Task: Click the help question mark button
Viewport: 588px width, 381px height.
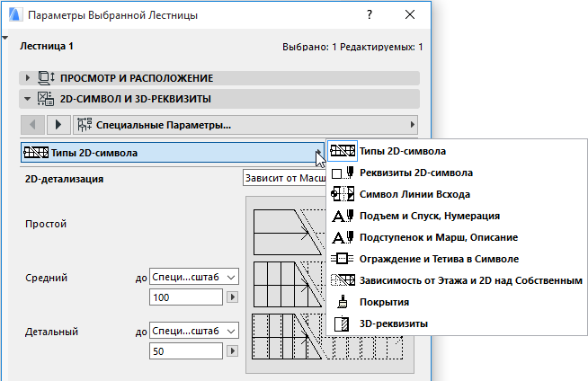Action: (x=370, y=16)
